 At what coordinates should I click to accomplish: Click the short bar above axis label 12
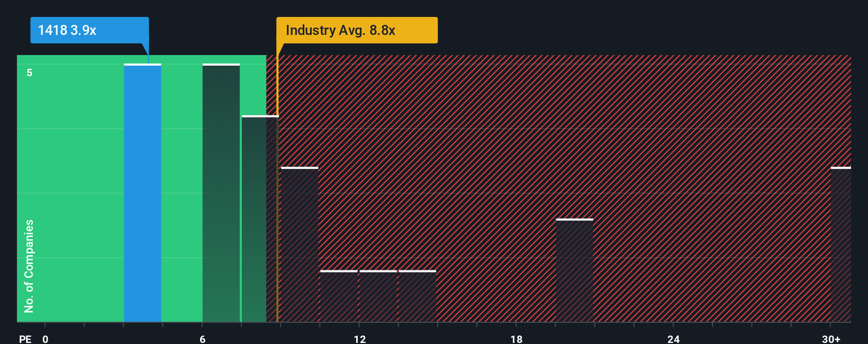point(378,296)
